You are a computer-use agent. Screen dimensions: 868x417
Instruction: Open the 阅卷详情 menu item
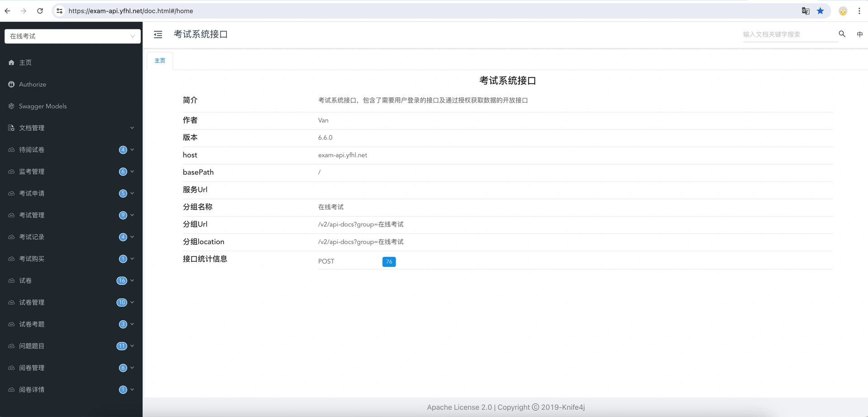[71, 389]
